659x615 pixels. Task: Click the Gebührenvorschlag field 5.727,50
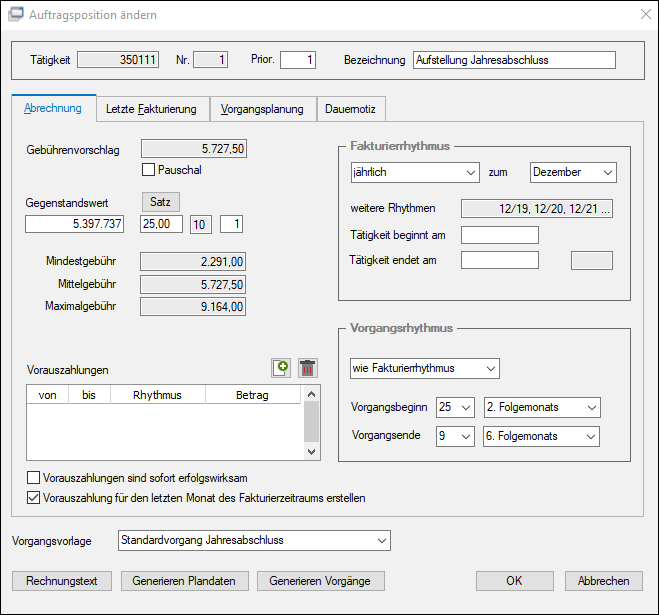[194, 149]
